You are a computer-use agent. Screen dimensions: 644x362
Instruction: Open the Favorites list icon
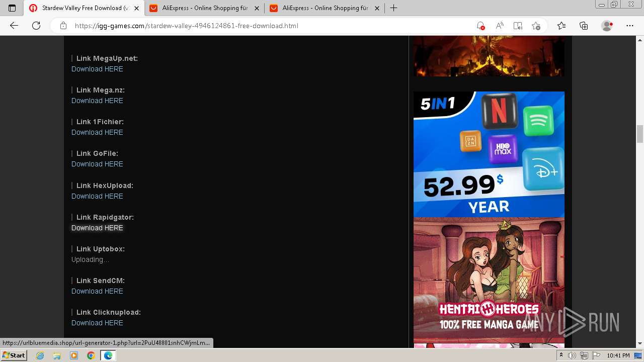point(561,26)
